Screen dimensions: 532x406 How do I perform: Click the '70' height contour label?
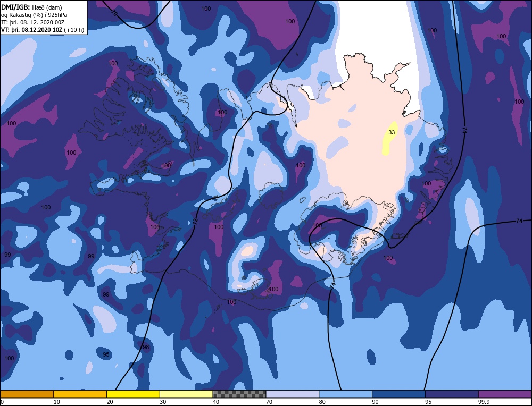tap(114, 13)
